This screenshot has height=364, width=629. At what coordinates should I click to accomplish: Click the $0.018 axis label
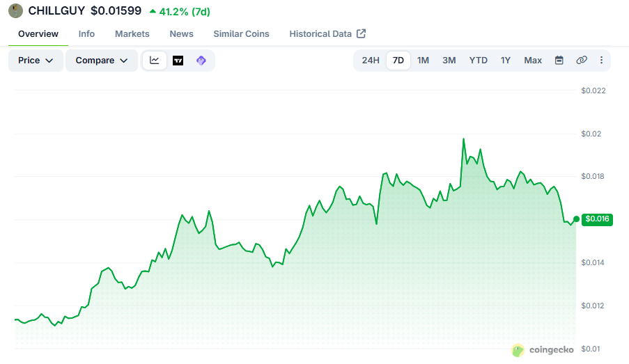coord(593,176)
